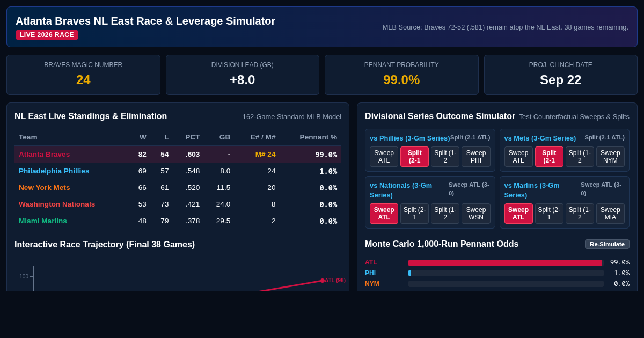The height and width of the screenshot is (338, 644).
Task: Pick Split (1-2) for the Mets series
Action: [580, 157]
